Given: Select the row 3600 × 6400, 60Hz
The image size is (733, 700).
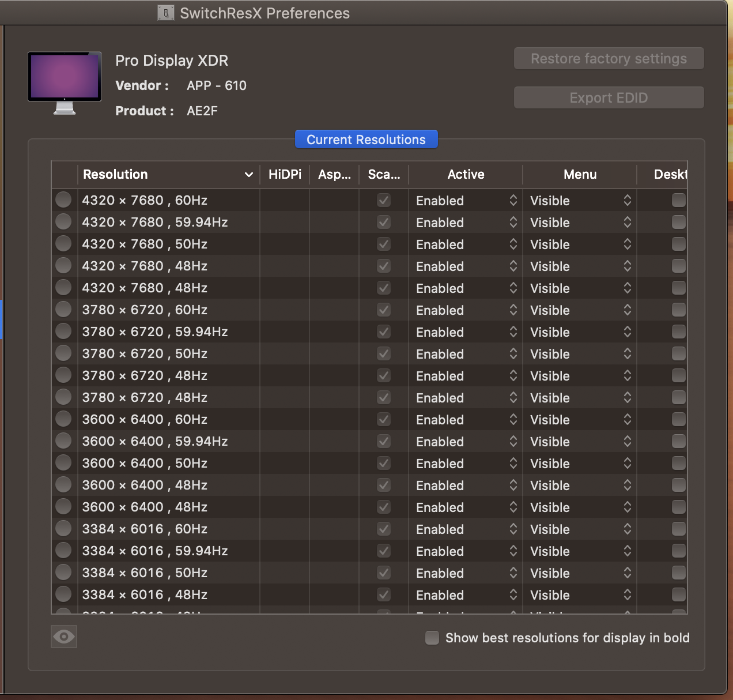Looking at the screenshot, I should click(369, 419).
